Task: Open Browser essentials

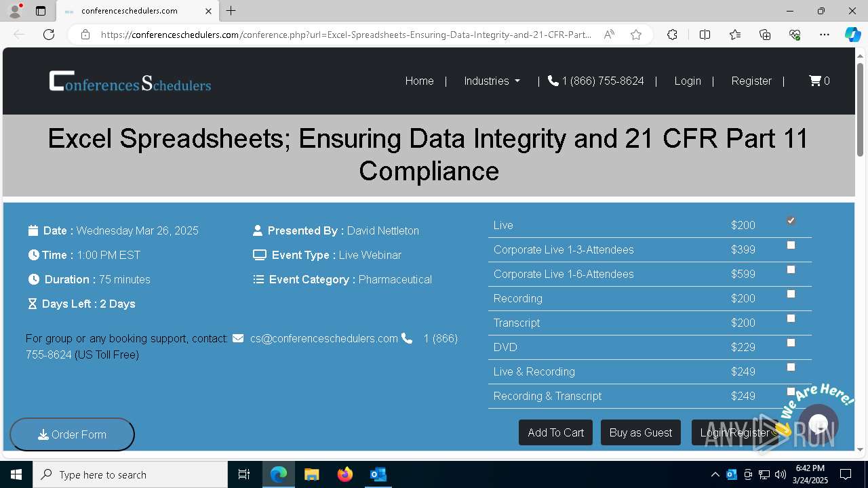Action: point(795,35)
